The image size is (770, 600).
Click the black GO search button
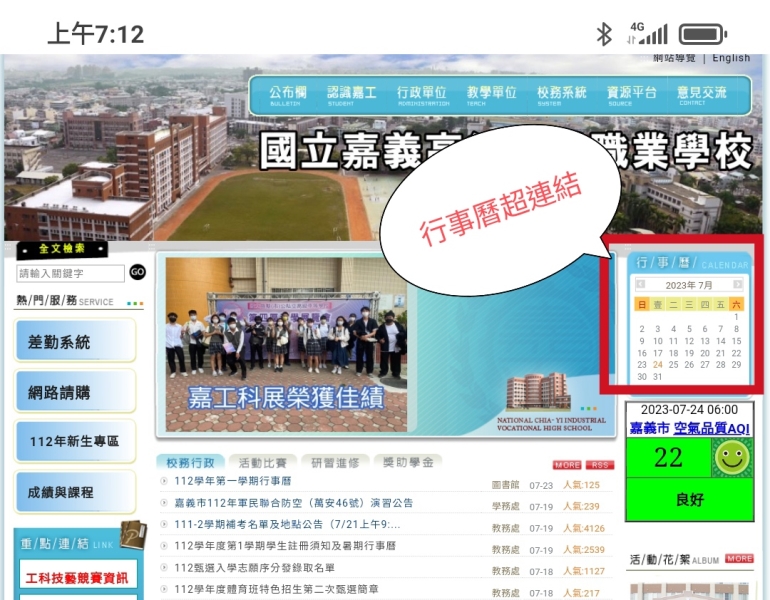tap(138, 272)
